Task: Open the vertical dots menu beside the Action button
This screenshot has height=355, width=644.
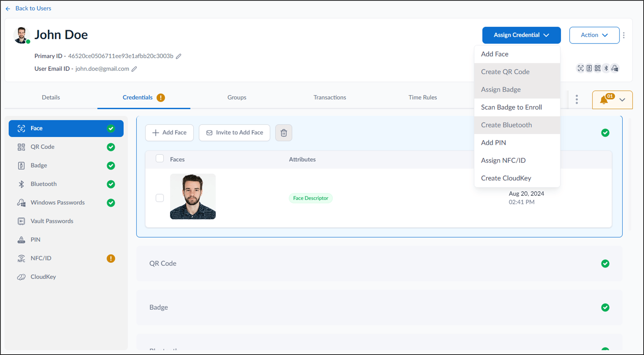Action: (x=624, y=35)
